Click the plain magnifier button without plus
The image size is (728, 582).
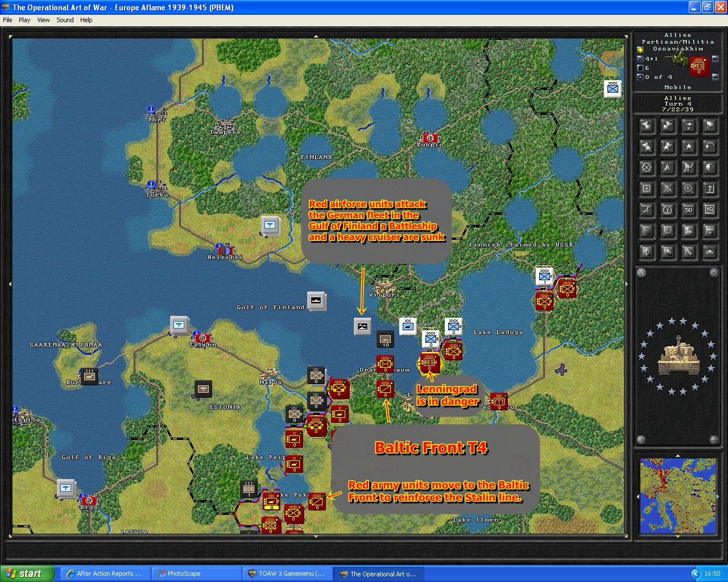click(x=668, y=231)
